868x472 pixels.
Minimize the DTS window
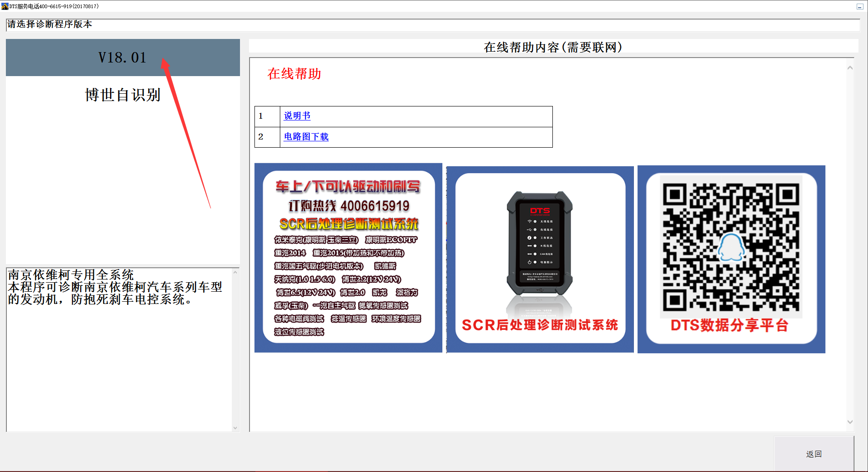[x=859, y=6]
